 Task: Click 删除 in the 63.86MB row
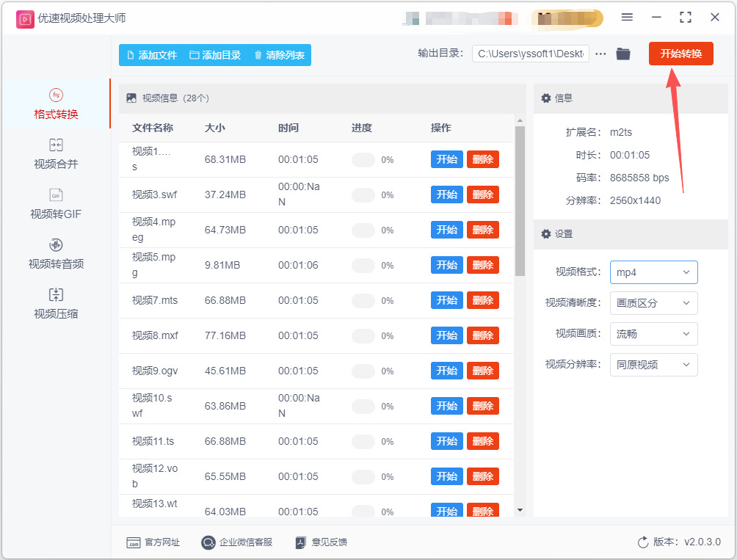(483, 406)
